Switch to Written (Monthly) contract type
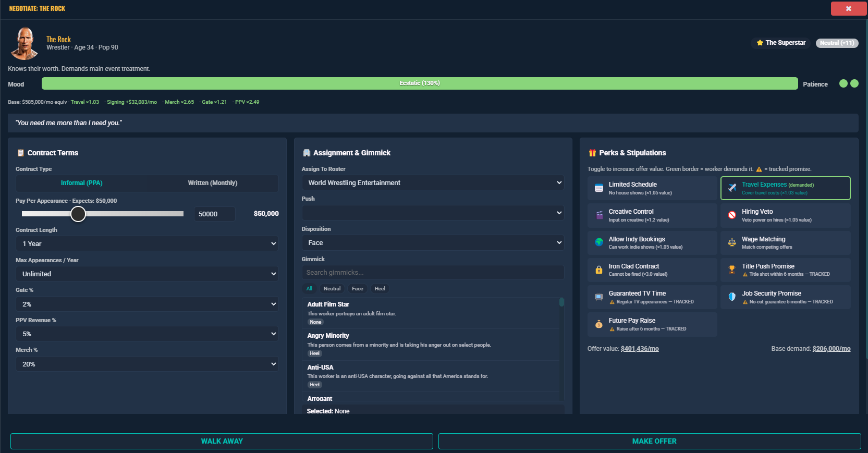The height and width of the screenshot is (453, 868). click(213, 183)
